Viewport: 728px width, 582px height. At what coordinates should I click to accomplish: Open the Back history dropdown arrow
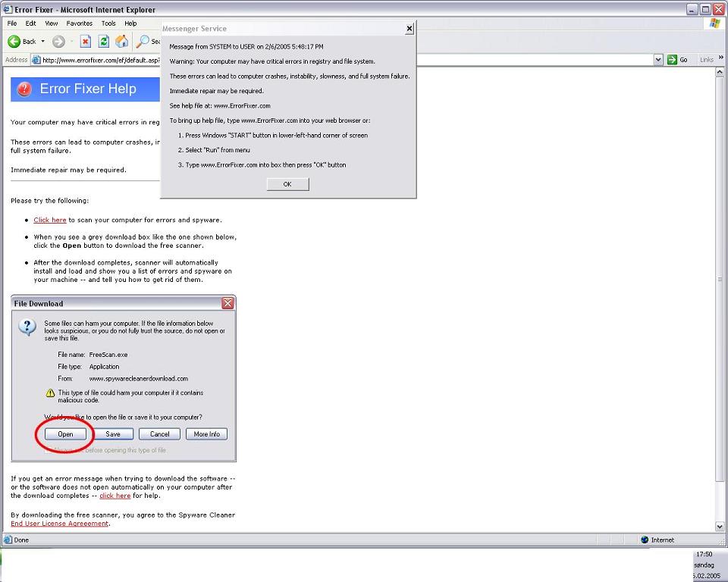pos(42,42)
